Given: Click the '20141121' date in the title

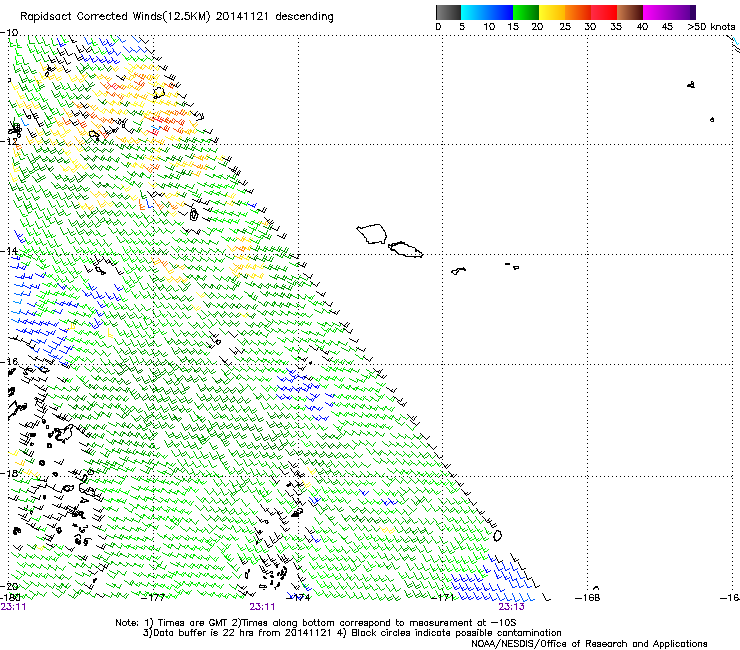Looking at the screenshot, I should [242, 17].
